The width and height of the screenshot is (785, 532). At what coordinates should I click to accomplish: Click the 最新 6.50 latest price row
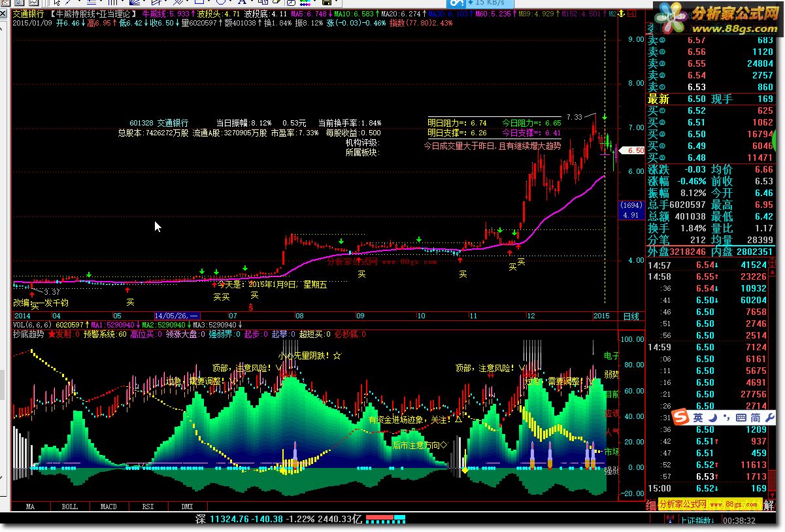click(x=710, y=99)
